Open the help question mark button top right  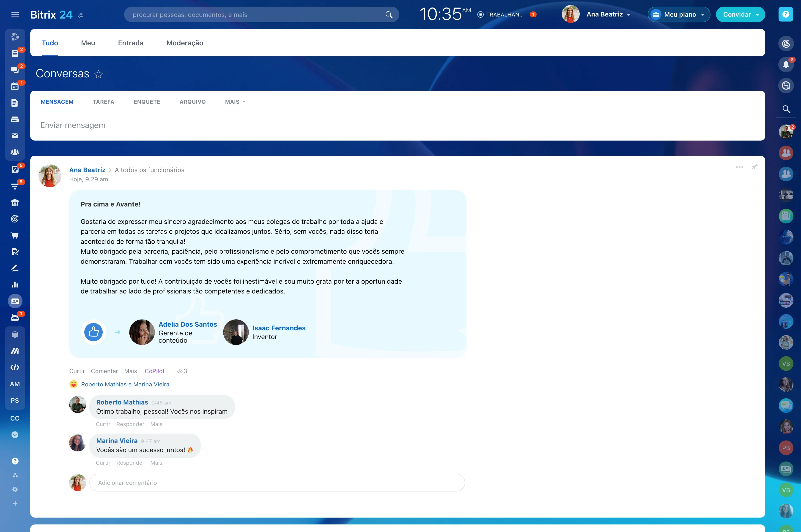click(x=785, y=14)
